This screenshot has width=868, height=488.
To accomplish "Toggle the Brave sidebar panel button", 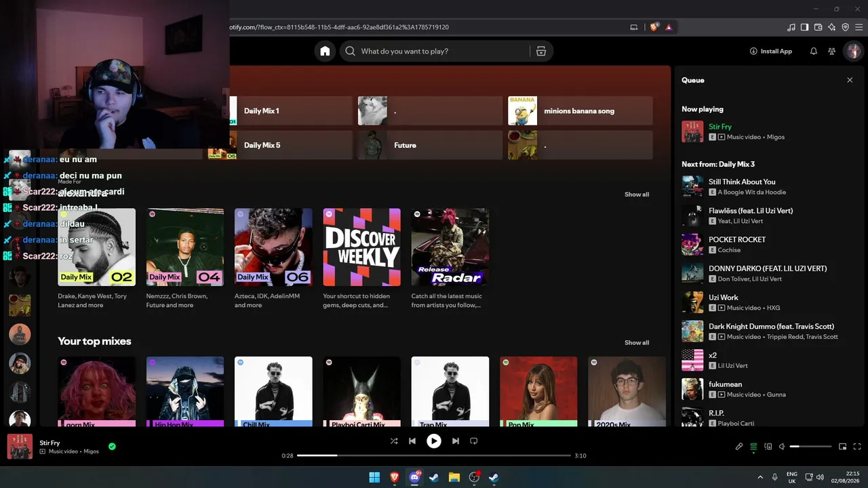I will pyautogui.click(x=804, y=27).
